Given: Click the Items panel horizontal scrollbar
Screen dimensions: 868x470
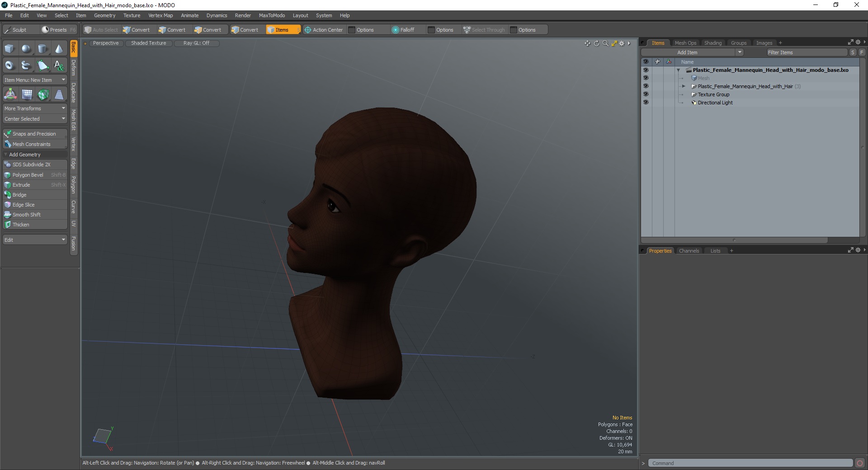Looking at the screenshot, I should (x=734, y=240).
